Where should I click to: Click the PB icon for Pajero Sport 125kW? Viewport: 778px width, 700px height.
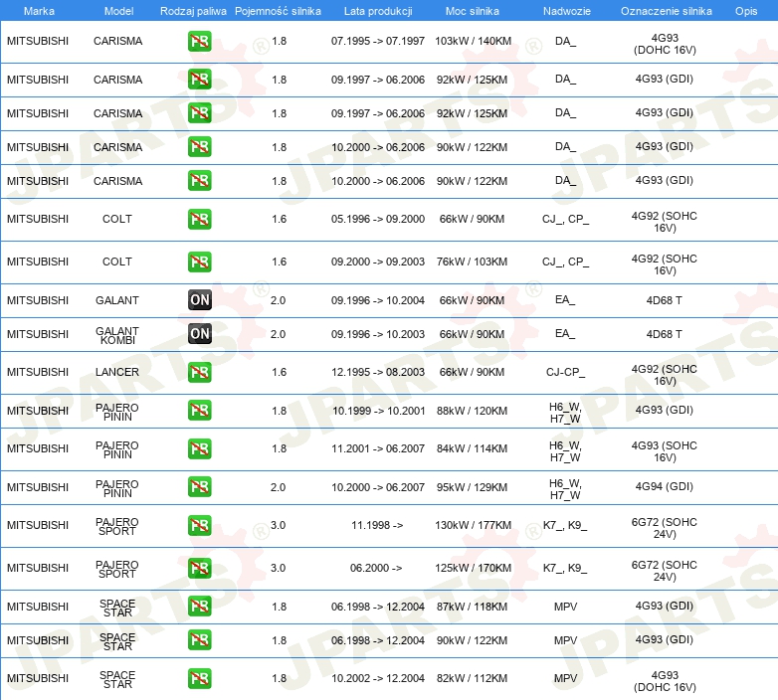(x=200, y=569)
